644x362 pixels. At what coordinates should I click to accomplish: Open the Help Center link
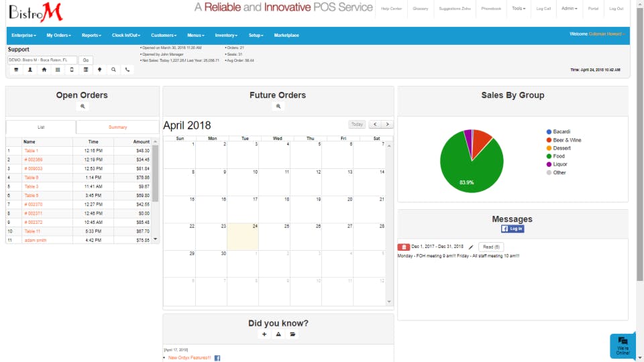point(391,9)
